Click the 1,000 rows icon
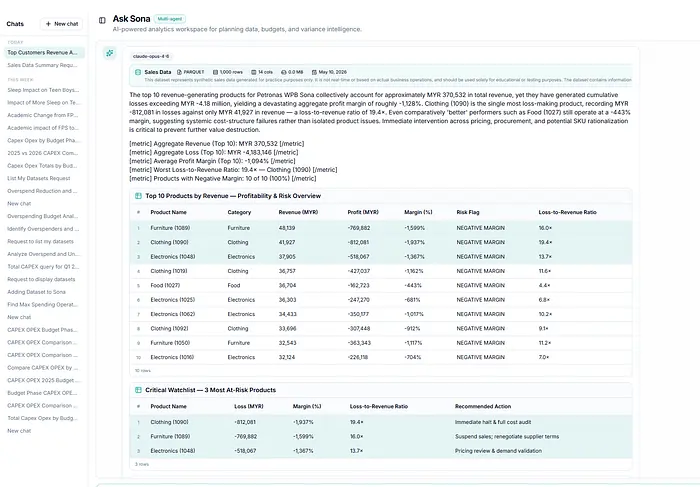 pyautogui.click(x=215, y=72)
